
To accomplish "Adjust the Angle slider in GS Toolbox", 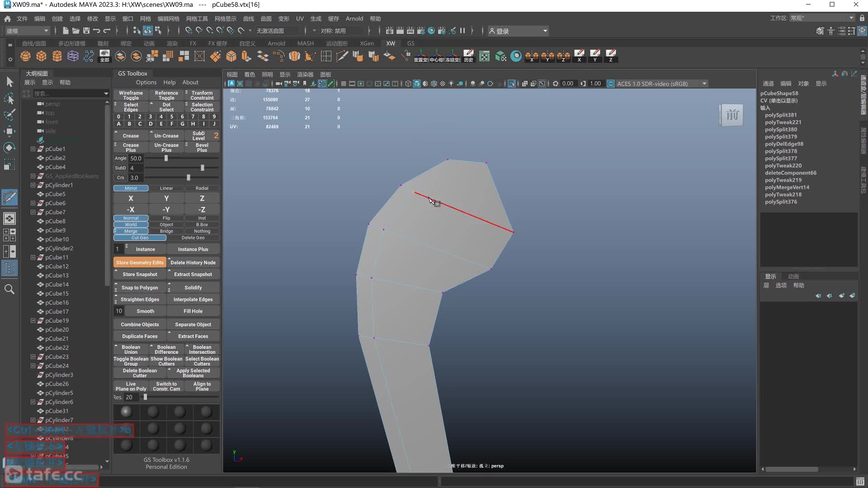I will click(166, 158).
